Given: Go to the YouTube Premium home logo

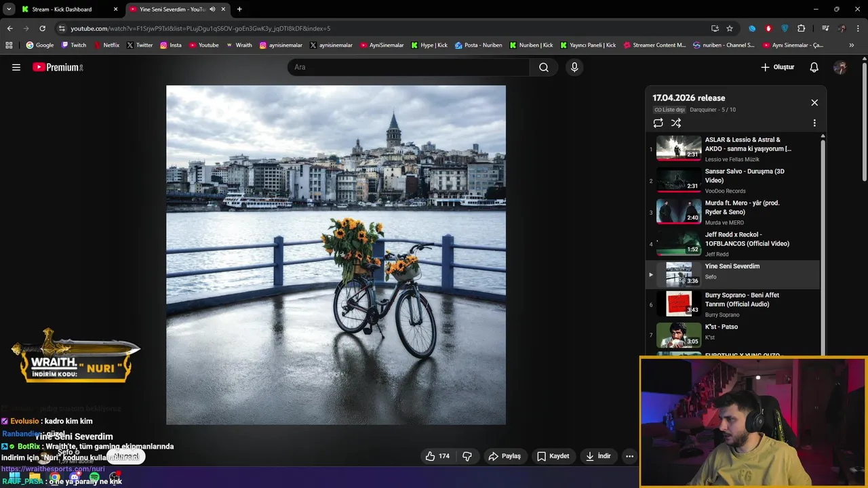Looking at the screenshot, I should coord(58,67).
